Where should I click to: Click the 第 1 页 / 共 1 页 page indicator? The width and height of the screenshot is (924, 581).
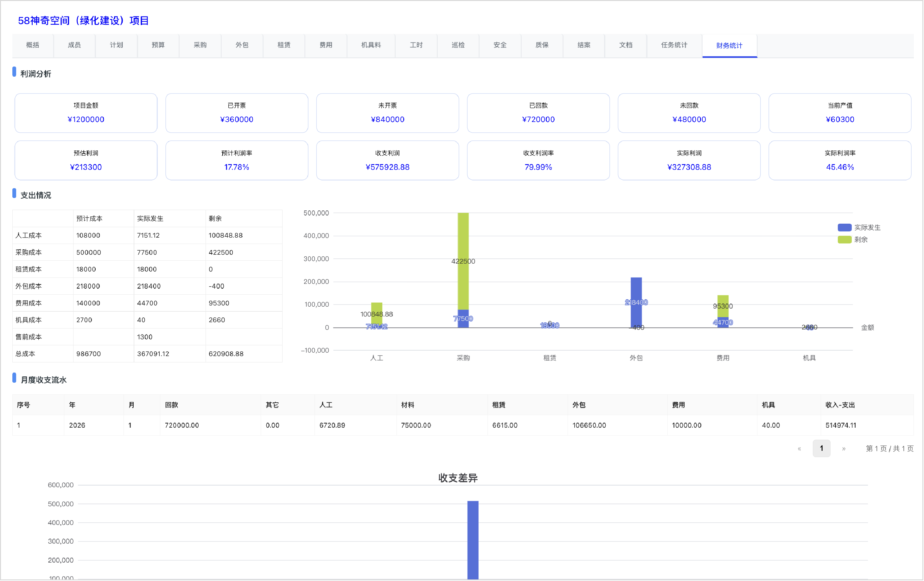pos(889,449)
